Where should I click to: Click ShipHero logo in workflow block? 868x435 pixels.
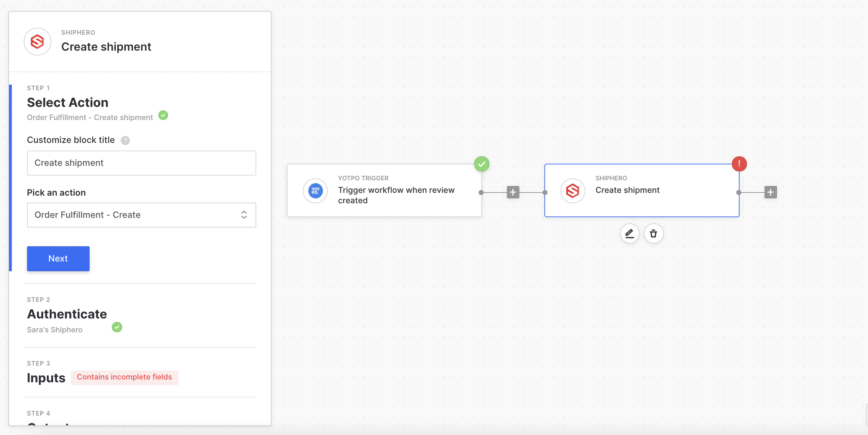point(573,191)
